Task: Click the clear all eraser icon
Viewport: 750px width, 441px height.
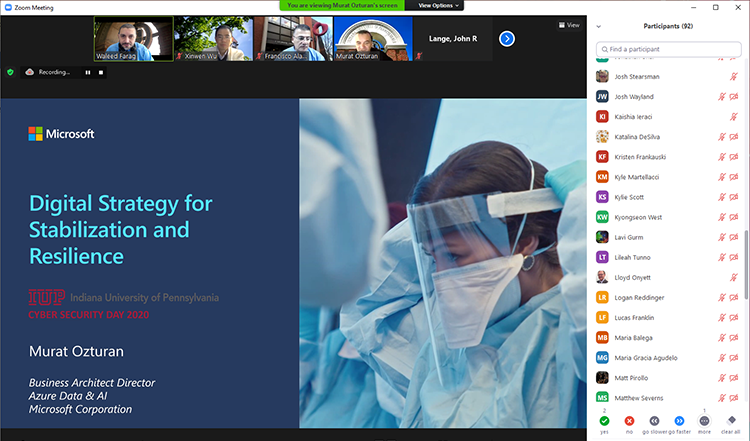Action: coord(731,420)
